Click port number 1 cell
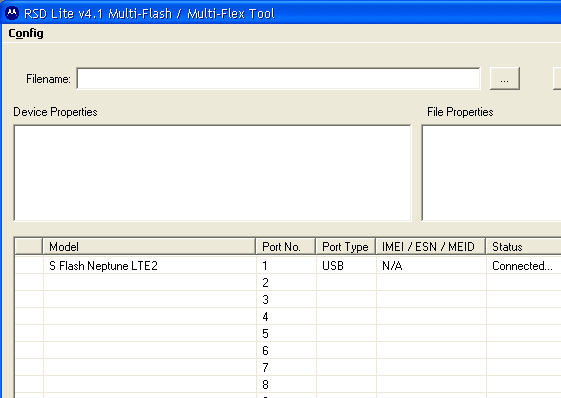Image resolution: width=561 pixels, height=398 pixels. [286, 266]
